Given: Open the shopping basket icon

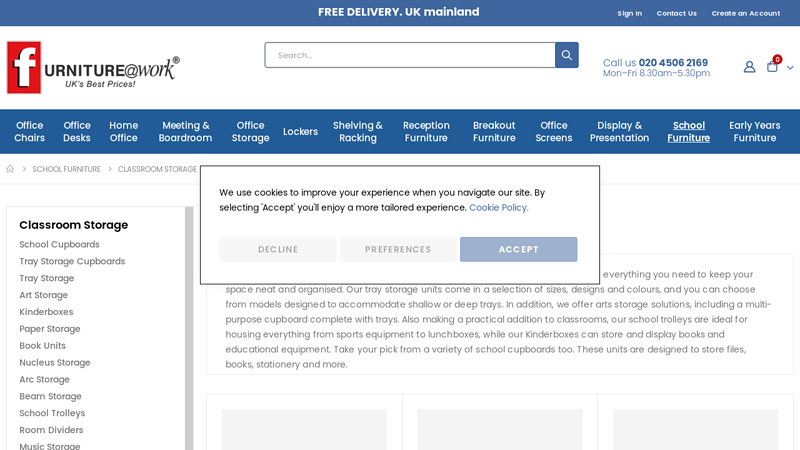Looking at the screenshot, I should point(772,67).
